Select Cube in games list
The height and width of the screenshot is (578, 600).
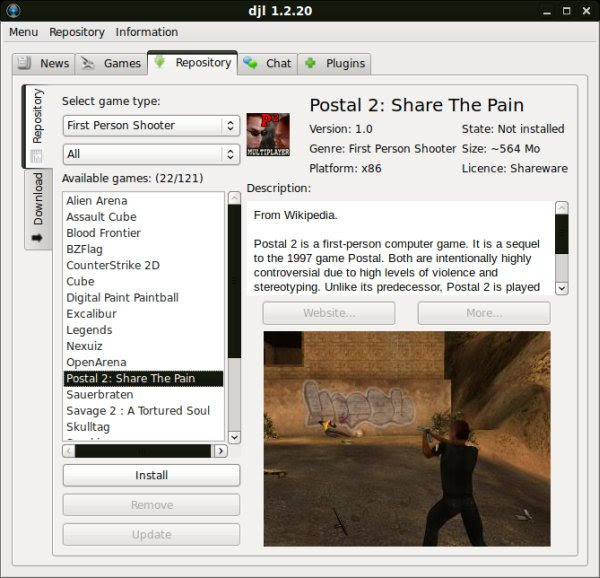[143, 281]
